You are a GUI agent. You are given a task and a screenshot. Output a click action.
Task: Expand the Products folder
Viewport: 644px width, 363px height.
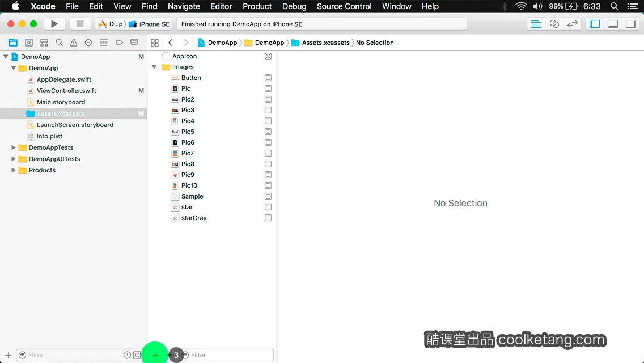click(x=14, y=170)
